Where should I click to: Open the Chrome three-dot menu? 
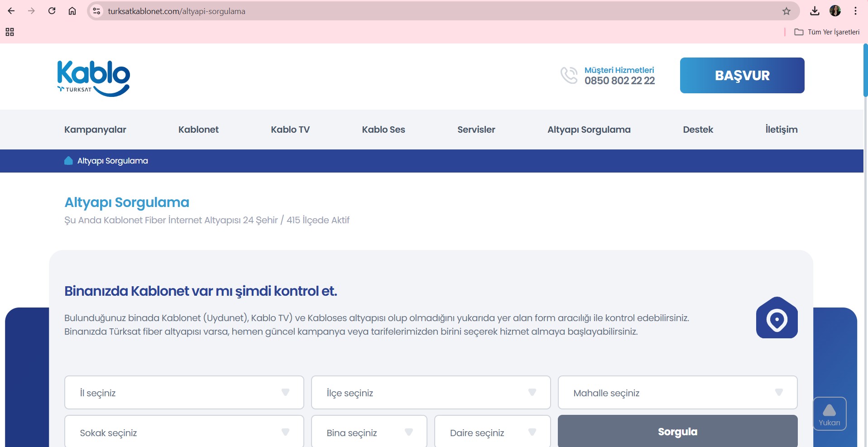(855, 11)
